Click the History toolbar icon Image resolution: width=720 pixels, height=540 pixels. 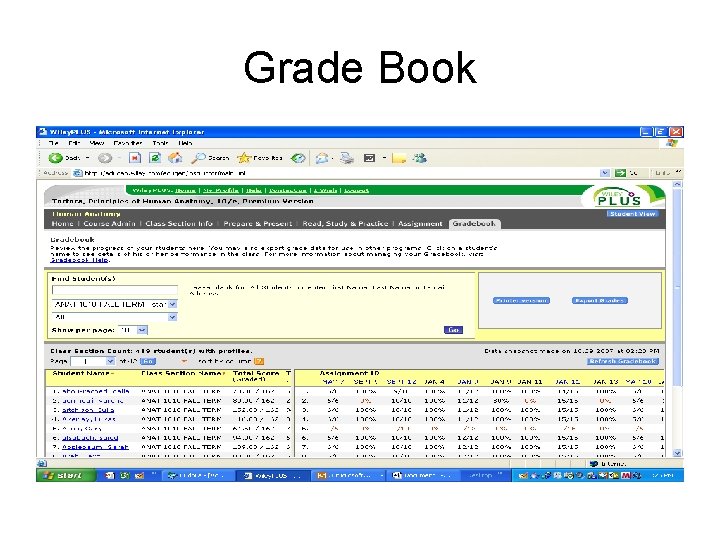click(298, 158)
